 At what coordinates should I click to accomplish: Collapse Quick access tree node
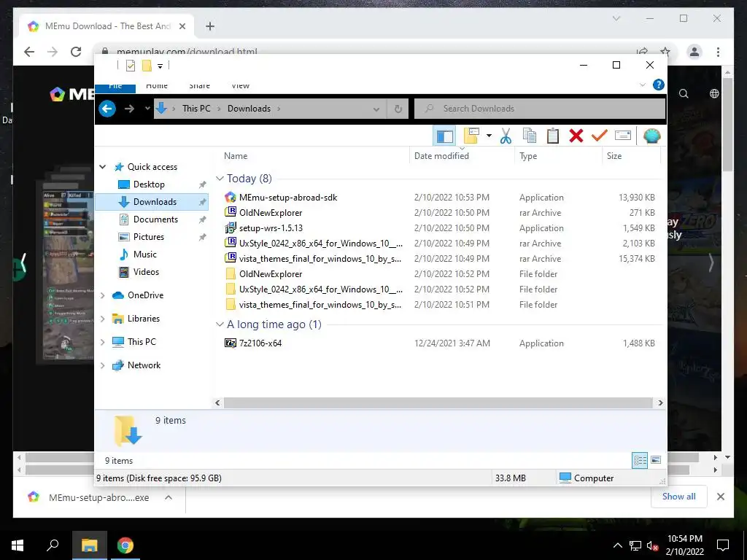102,167
